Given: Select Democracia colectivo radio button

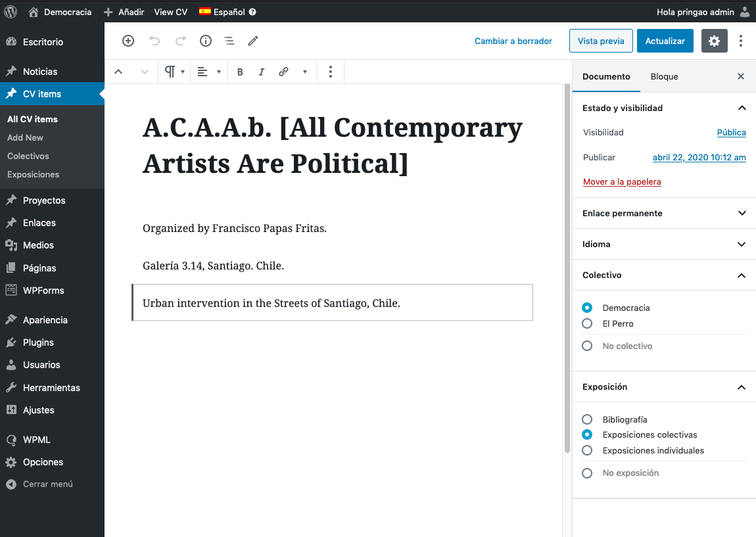Looking at the screenshot, I should (587, 308).
